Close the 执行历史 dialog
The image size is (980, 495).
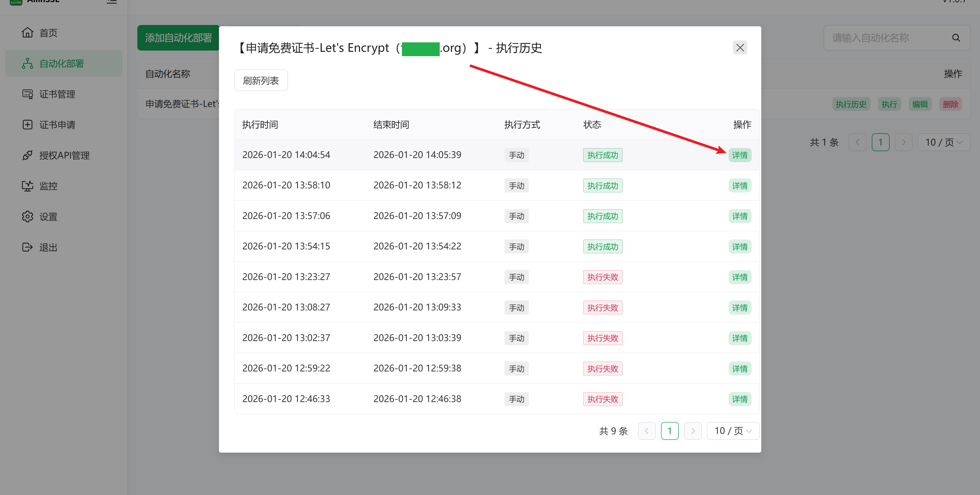point(740,47)
